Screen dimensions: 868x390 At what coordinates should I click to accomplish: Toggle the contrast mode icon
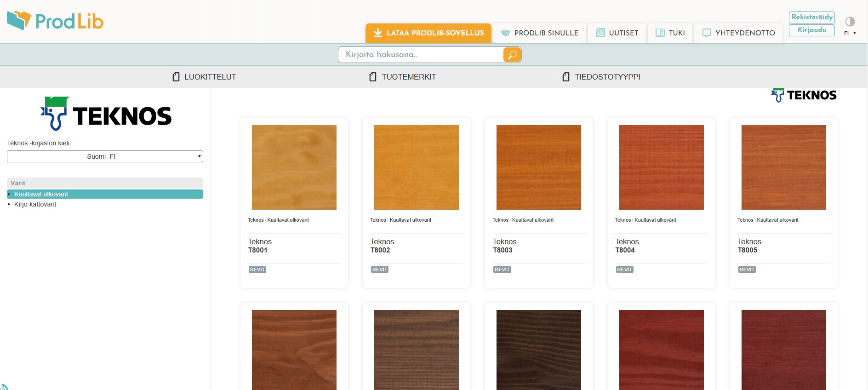coord(850,22)
